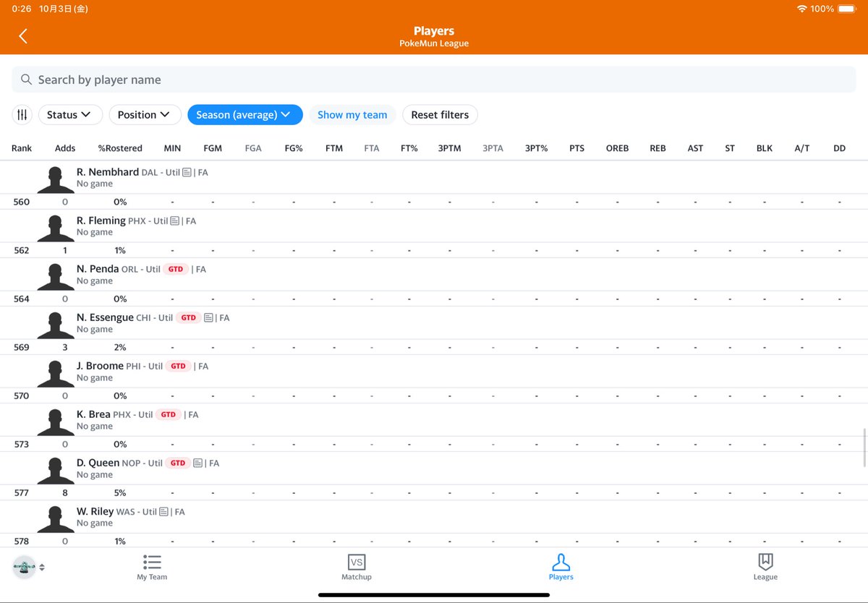
Task: Open J. Broome's player name
Action: tap(100, 366)
